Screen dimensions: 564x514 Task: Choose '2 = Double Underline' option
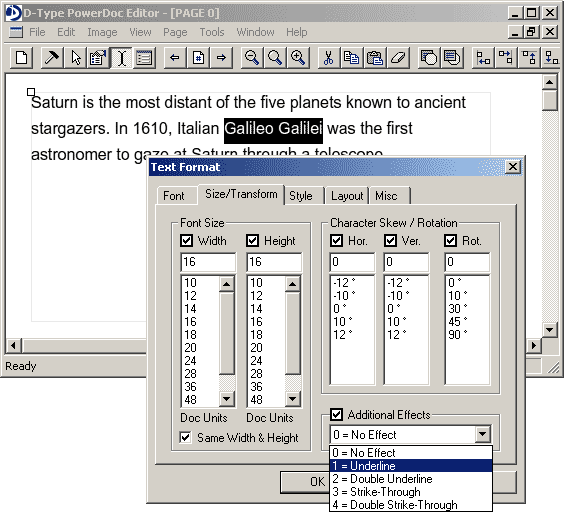click(x=411, y=479)
